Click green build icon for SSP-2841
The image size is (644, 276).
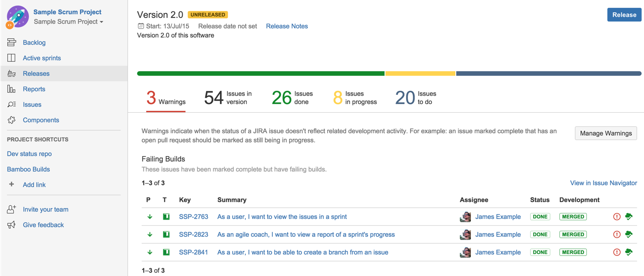tap(629, 252)
